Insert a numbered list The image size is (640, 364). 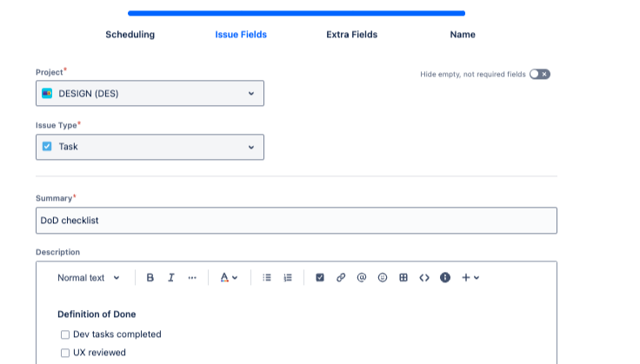288,278
